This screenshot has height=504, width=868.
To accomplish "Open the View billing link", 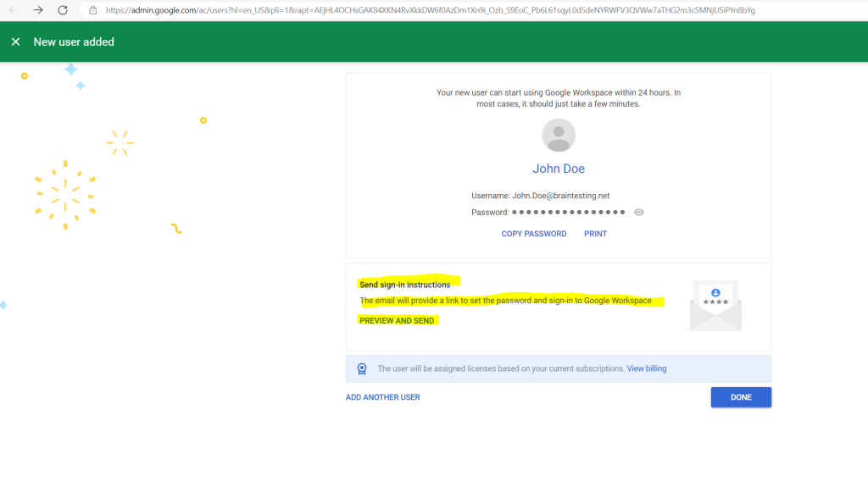I will [x=647, y=368].
